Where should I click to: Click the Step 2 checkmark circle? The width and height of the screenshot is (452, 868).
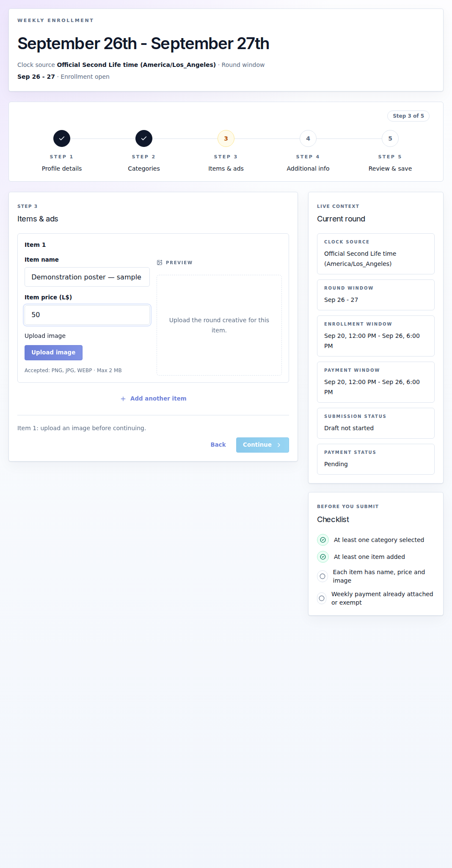point(144,138)
